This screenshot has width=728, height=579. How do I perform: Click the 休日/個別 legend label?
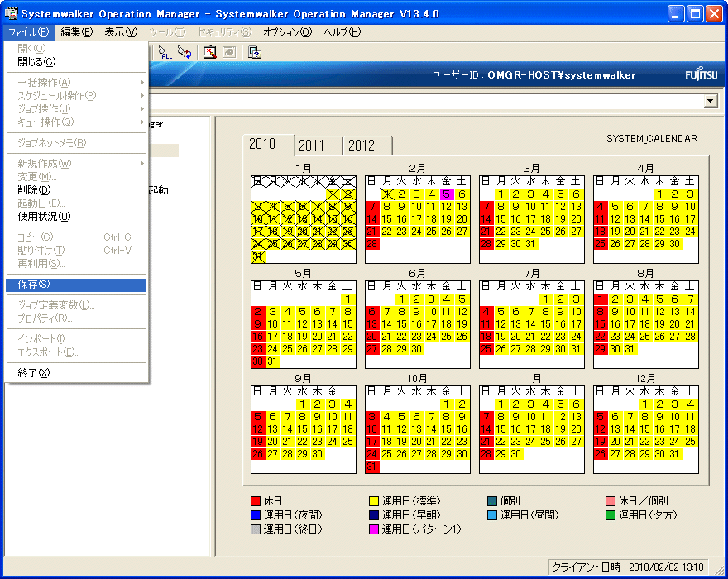click(643, 501)
